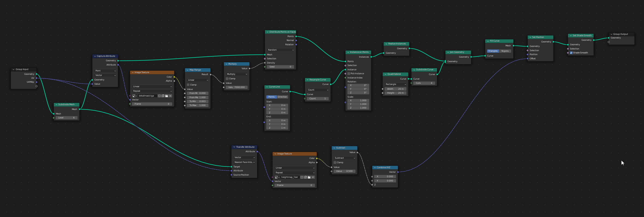Click Geometry input socket on Group Output
The image size is (644, 217).
(x=609, y=38)
